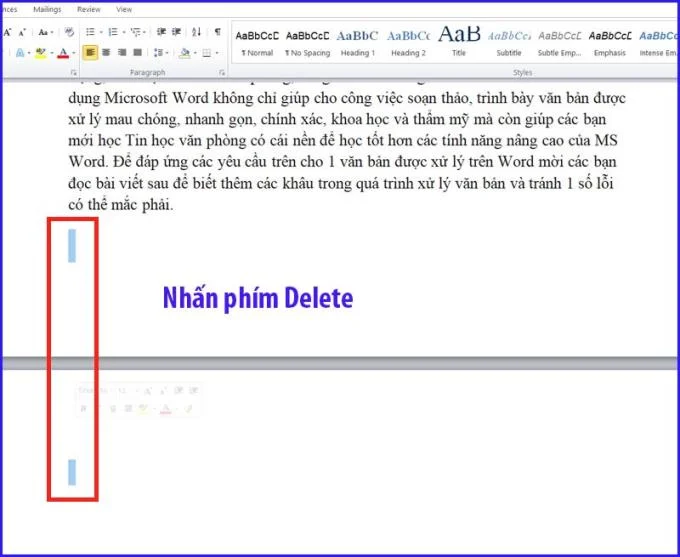Viewport: 680px width, 557px height.
Task: Apply the Text Effects glowing A
Action: [x=20, y=53]
